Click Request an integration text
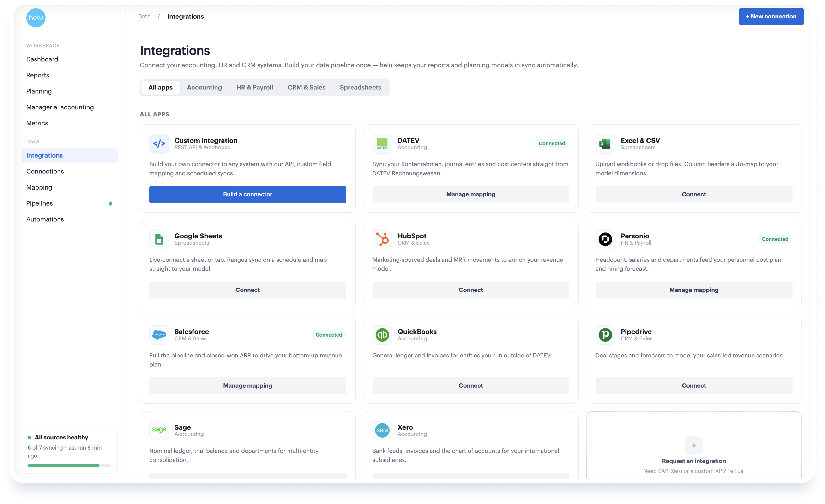This screenshot has height=504, width=825. coord(693,461)
